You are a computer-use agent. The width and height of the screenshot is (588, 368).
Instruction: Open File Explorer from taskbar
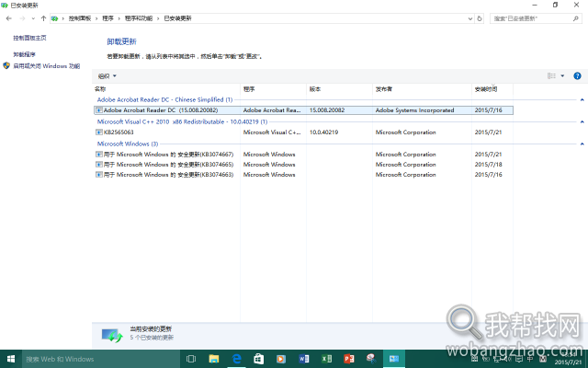click(214, 359)
